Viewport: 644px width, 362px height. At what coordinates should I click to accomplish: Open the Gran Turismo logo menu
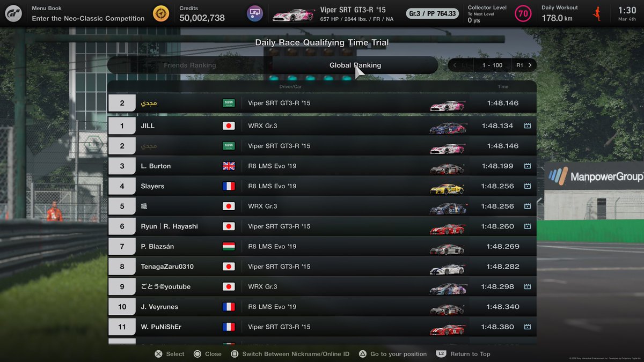pyautogui.click(x=13, y=13)
